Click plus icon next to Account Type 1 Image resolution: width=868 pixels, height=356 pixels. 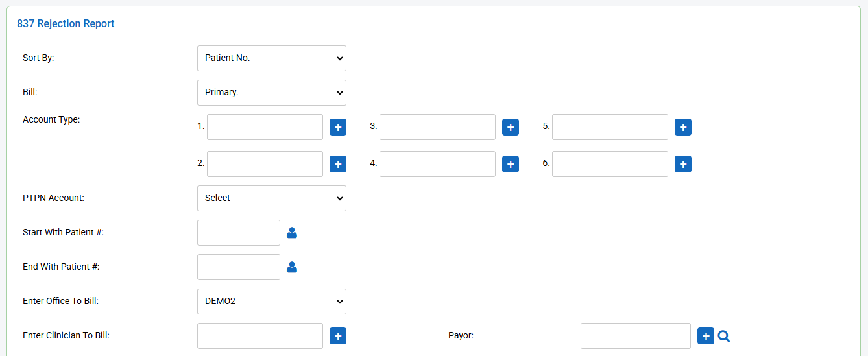338,127
